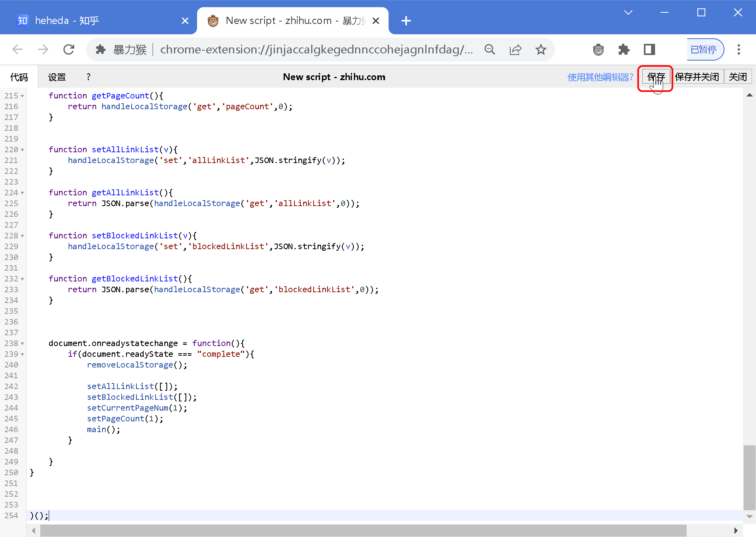The width and height of the screenshot is (756, 537).
Task: Fold the setBlockedLinkList function at line 228
Action: pyautogui.click(x=22, y=236)
